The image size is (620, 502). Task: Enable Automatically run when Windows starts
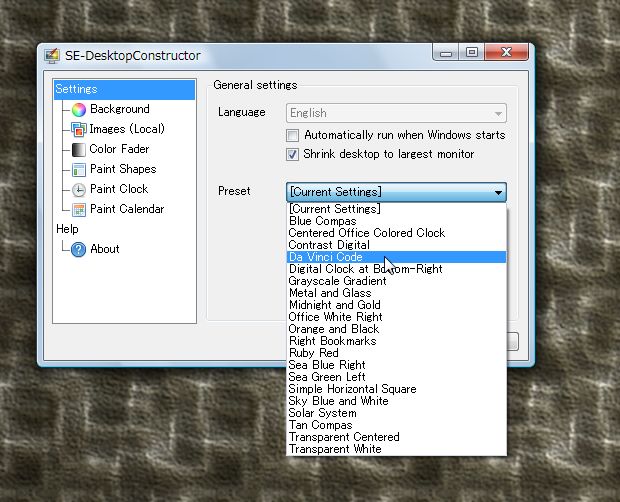(293, 135)
